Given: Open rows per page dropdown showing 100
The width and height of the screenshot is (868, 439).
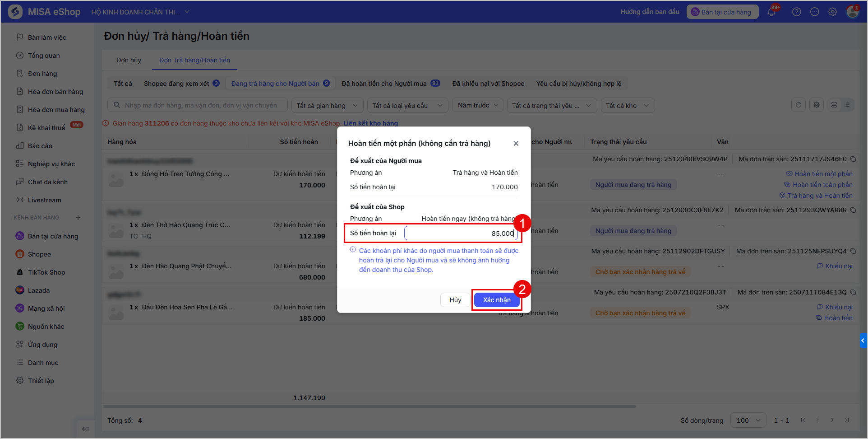Looking at the screenshot, I should coord(748,420).
